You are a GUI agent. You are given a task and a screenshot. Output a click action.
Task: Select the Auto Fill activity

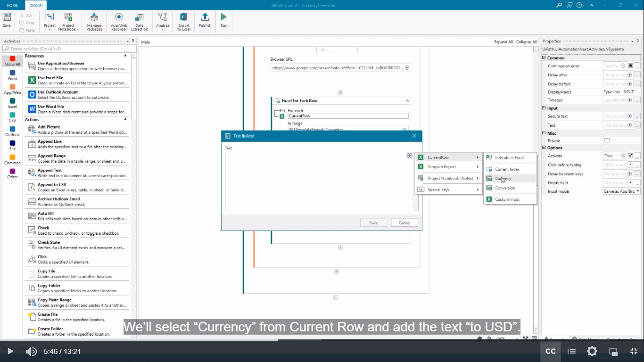pyautogui.click(x=77, y=216)
